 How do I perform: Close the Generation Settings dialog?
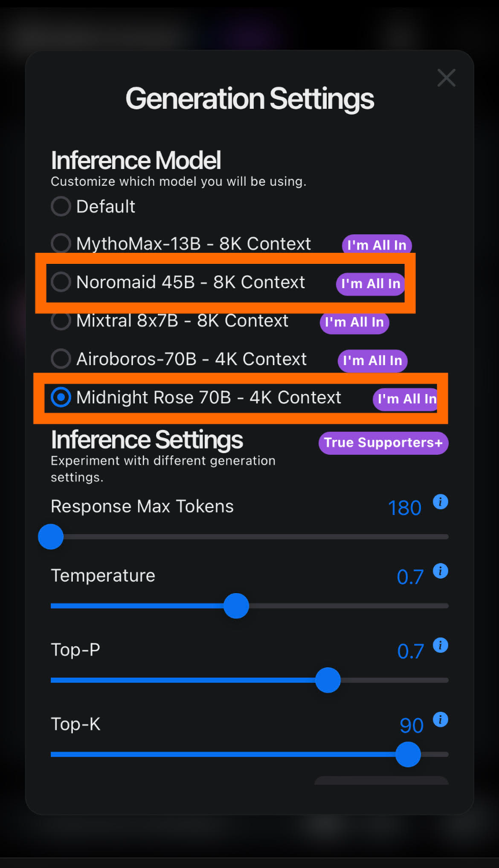pyautogui.click(x=446, y=78)
